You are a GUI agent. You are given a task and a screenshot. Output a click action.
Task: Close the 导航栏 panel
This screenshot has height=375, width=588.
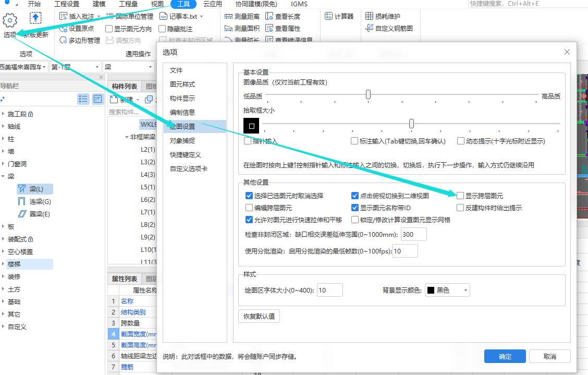pos(101,77)
